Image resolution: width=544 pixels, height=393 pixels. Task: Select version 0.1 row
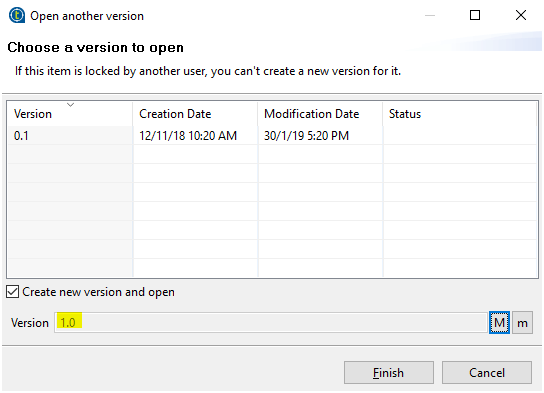[x=272, y=135]
